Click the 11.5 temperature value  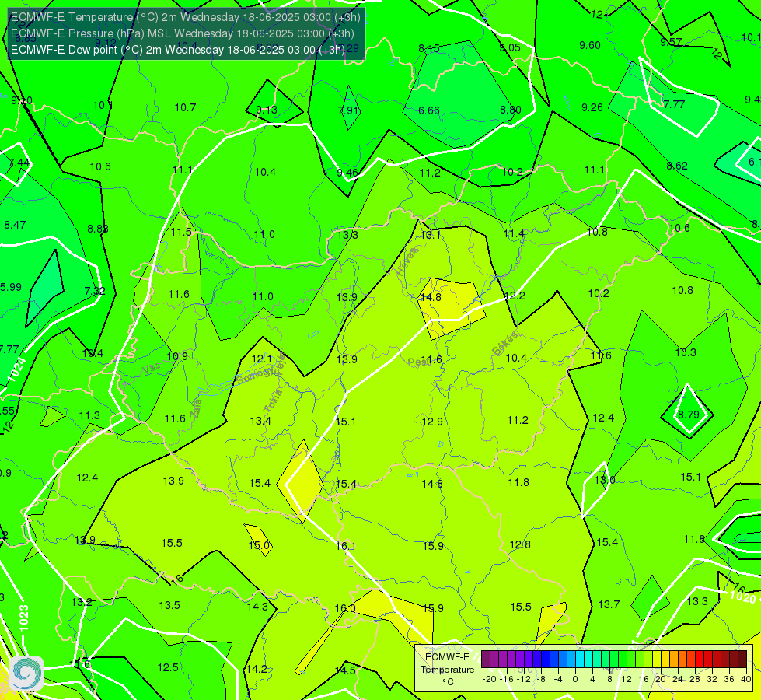tap(181, 232)
